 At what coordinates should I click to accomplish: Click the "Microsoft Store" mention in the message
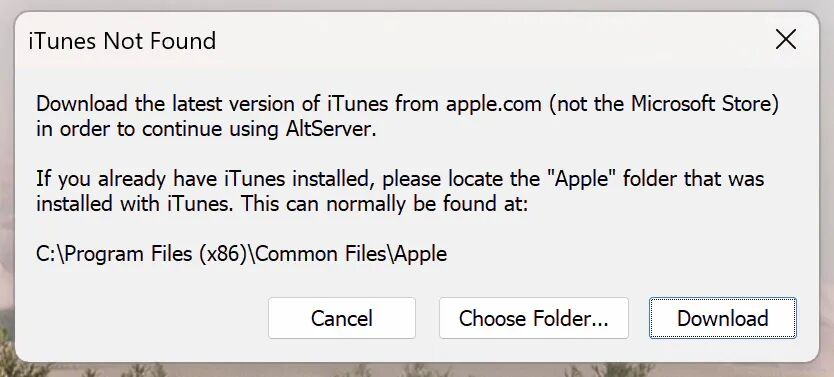[701, 103]
